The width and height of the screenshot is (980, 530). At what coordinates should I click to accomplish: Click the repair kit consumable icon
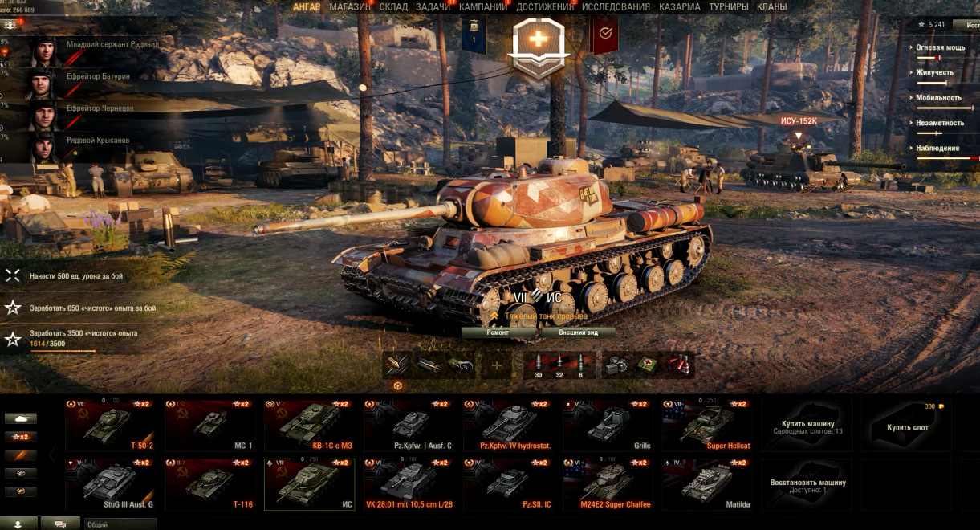pos(616,365)
